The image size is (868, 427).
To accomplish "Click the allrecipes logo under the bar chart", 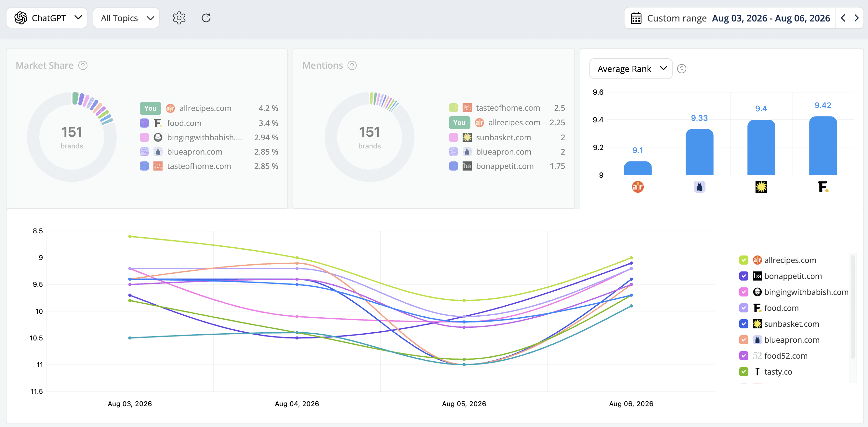I will tap(638, 186).
